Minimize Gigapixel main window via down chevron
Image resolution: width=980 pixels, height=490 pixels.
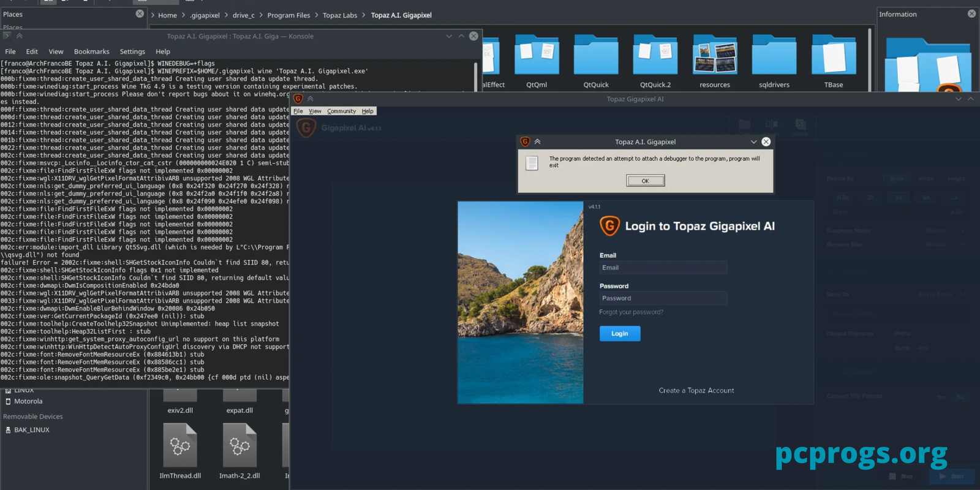pyautogui.click(x=959, y=99)
